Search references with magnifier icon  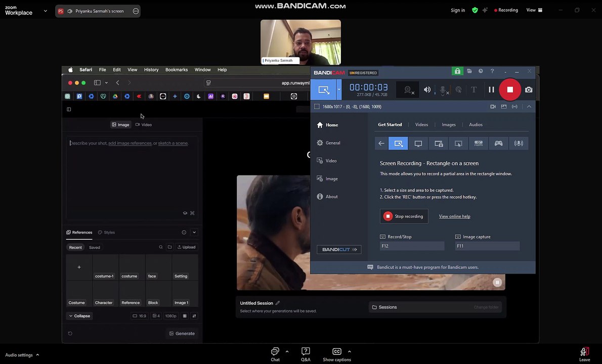[161, 247]
